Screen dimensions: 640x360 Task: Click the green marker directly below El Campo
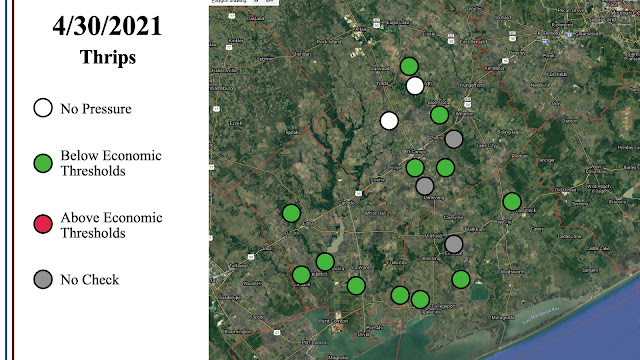415,168
